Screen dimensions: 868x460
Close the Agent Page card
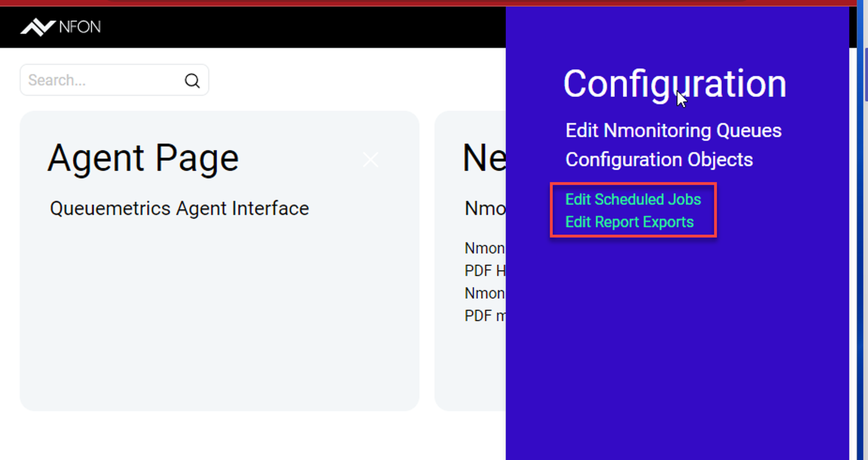point(370,160)
